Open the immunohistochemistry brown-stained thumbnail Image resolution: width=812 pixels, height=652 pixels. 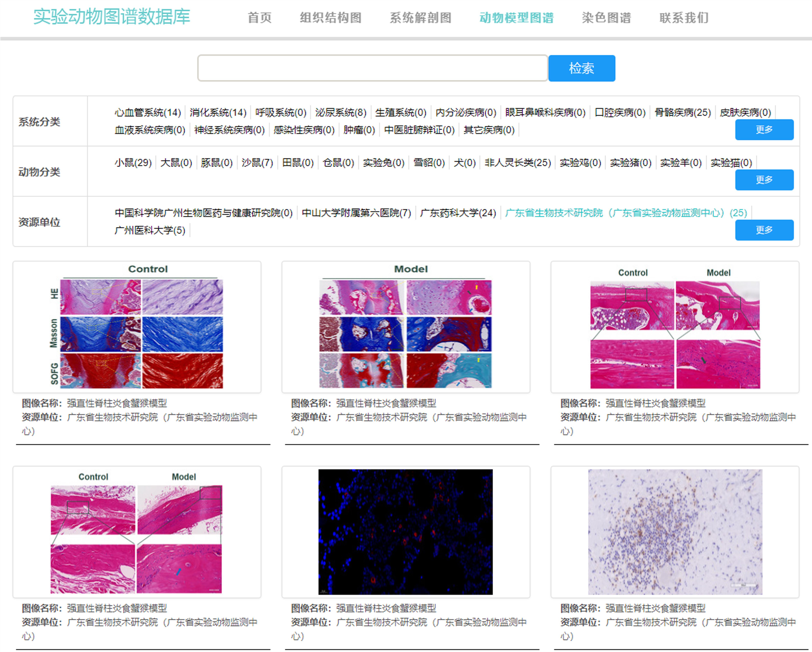[675, 532]
